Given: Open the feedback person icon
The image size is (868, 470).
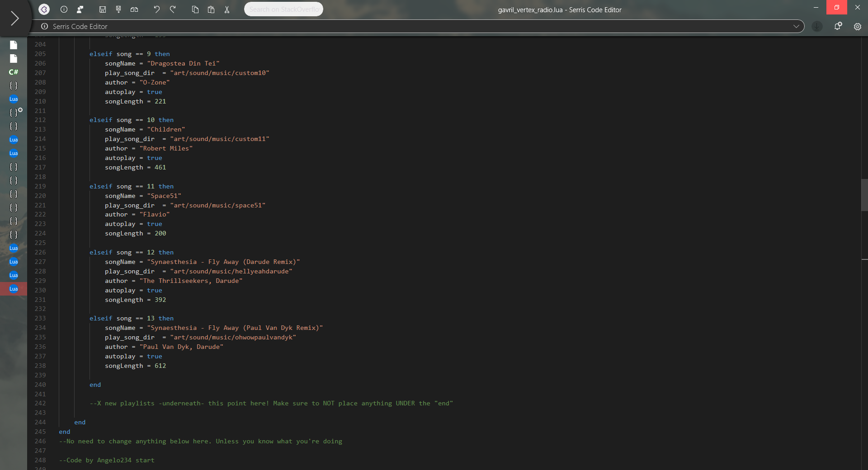Looking at the screenshot, I should click(80, 9).
